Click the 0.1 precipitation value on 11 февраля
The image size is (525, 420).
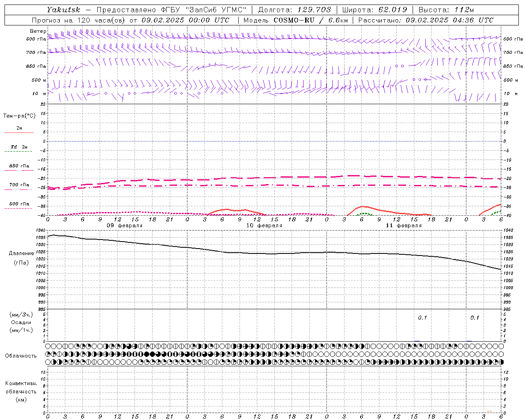(422, 318)
